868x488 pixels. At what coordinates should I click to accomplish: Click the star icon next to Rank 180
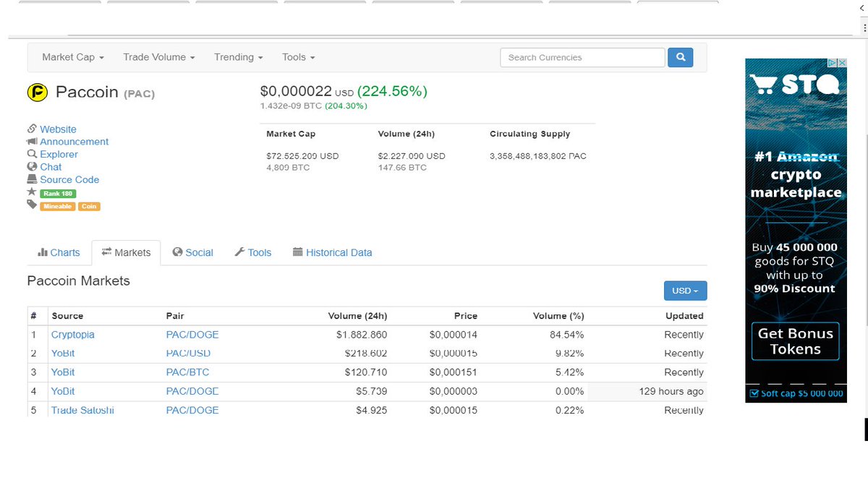pos(32,192)
